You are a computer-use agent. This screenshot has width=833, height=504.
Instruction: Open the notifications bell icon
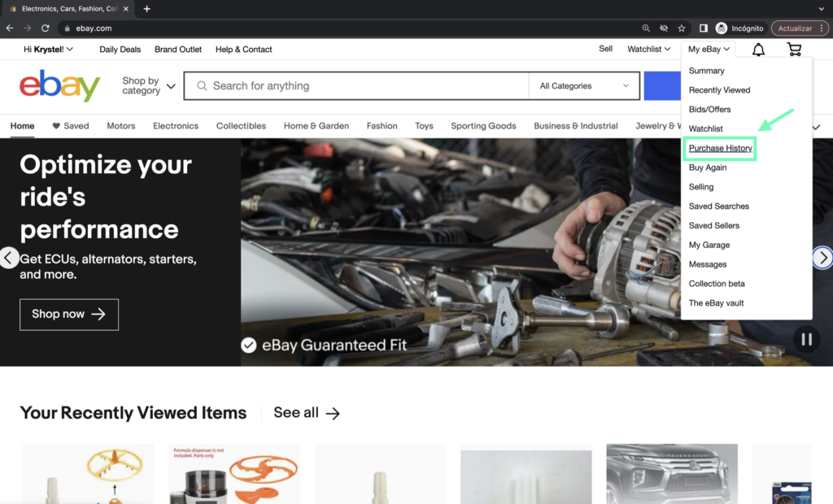point(758,50)
